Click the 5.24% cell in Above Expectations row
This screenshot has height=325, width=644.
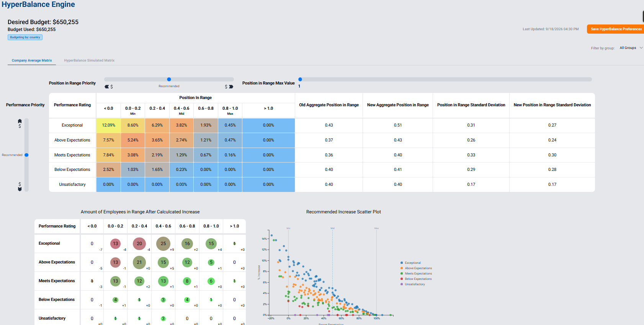click(133, 140)
